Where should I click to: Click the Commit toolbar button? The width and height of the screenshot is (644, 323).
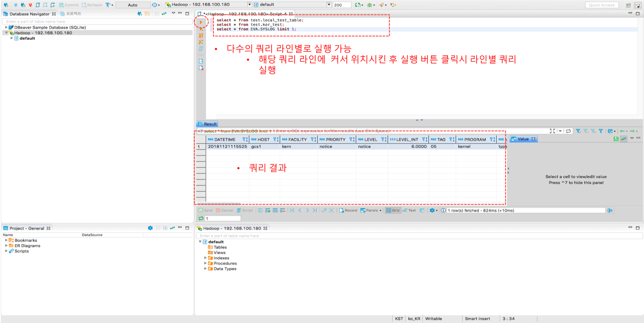[x=69, y=5]
